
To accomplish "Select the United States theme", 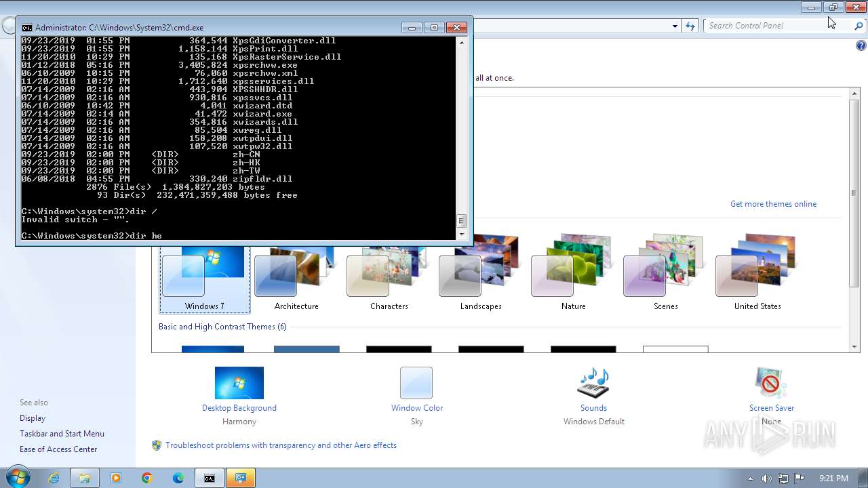I will pyautogui.click(x=757, y=272).
